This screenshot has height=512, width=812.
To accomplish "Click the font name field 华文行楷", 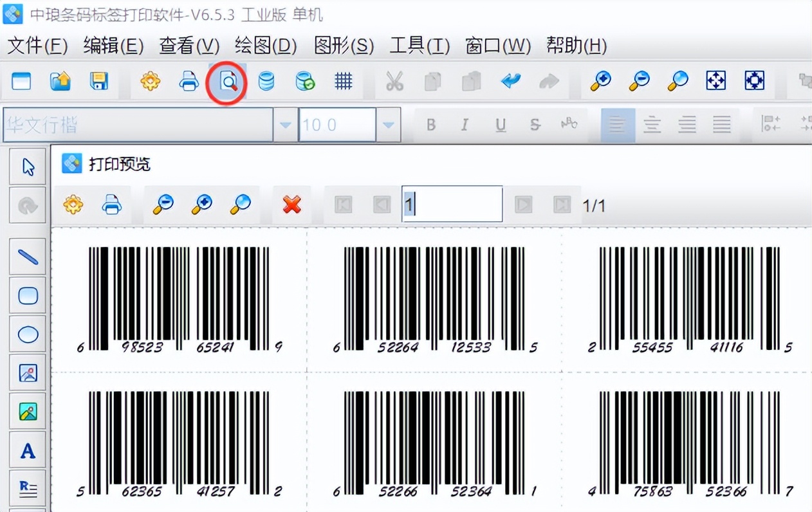I will point(138,125).
